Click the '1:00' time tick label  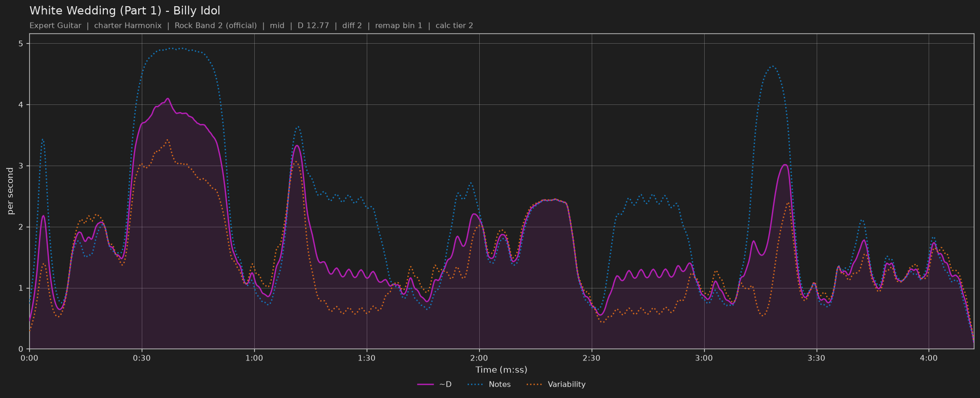[x=254, y=358]
